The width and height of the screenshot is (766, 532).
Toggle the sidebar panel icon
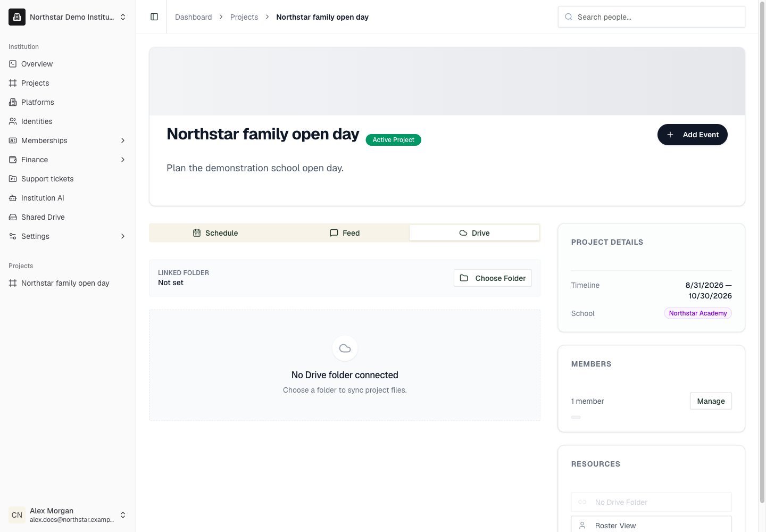point(154,17)
